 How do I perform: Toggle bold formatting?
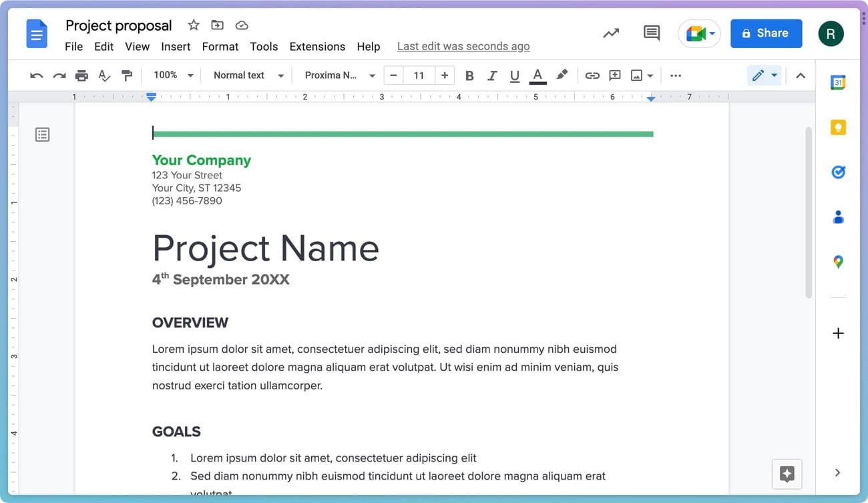[x=469, y=75]
